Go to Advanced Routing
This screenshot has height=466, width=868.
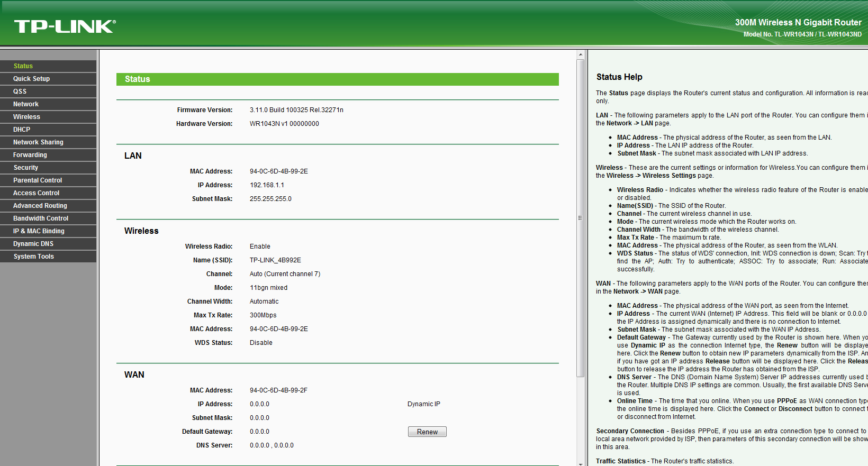[48, 206]
